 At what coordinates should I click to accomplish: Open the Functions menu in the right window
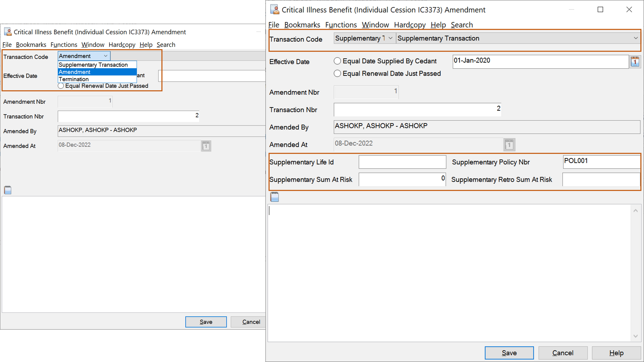click(341, 25)
